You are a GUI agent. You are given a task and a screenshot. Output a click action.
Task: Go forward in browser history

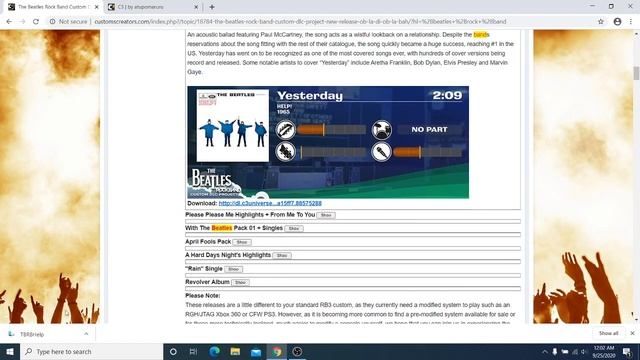(x=22, y=22)
